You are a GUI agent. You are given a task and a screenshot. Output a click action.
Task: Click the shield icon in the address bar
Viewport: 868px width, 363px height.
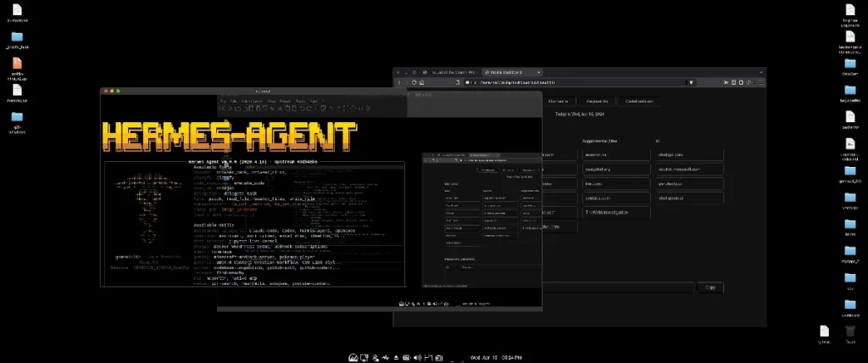point(691,82)
